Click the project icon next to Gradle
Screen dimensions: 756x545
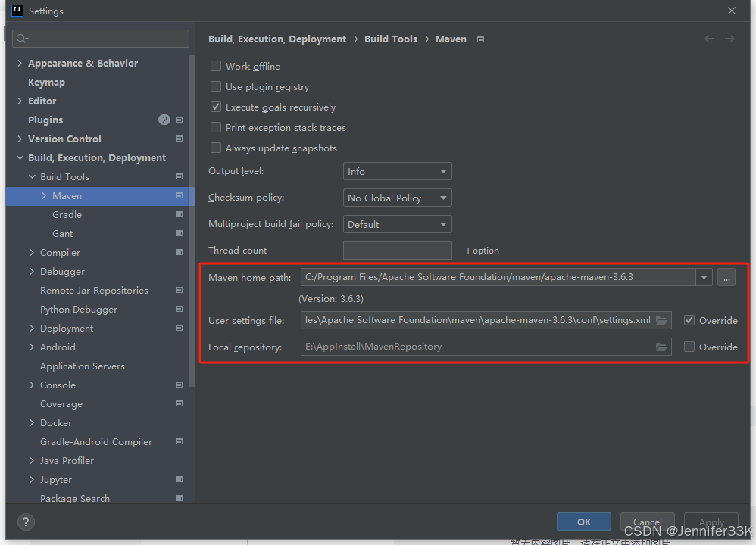179,214
